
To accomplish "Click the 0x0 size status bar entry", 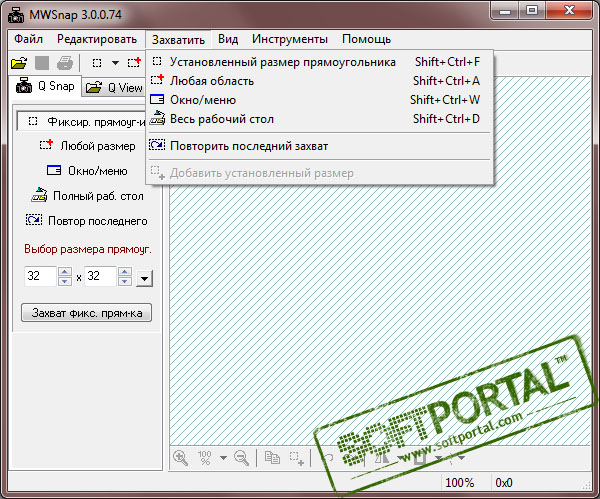I will [504, 483].
